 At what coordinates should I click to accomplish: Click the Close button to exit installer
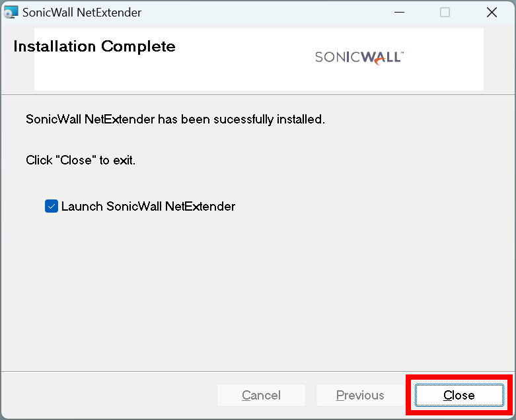pos(459,395)
